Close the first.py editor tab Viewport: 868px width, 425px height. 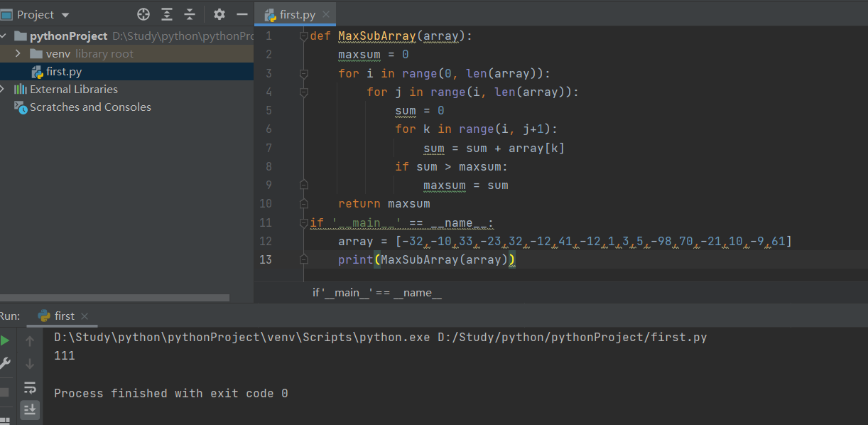coord(325,15)
